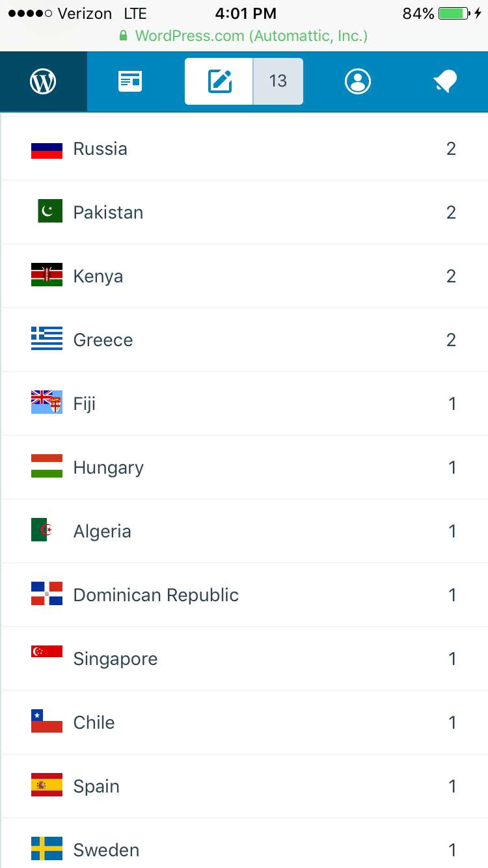Tap the Spain flag icon
This screenshot has width=488, height=868.
pyautogui.click(x=47, y=785)
